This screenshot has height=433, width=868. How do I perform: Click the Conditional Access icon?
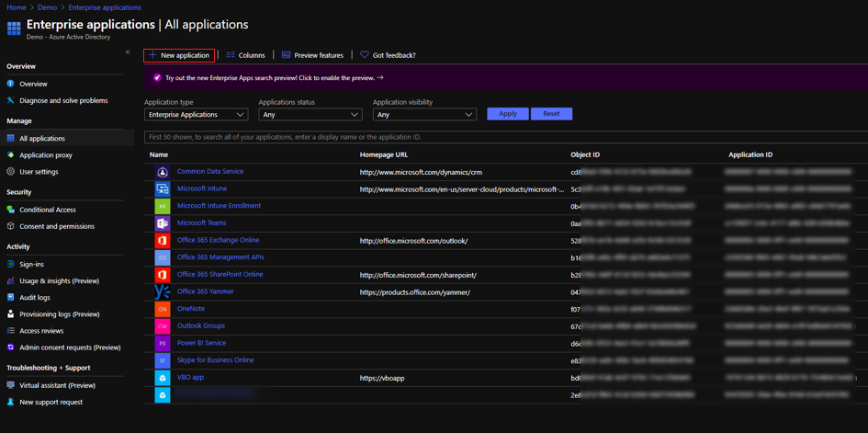[10, 210]
